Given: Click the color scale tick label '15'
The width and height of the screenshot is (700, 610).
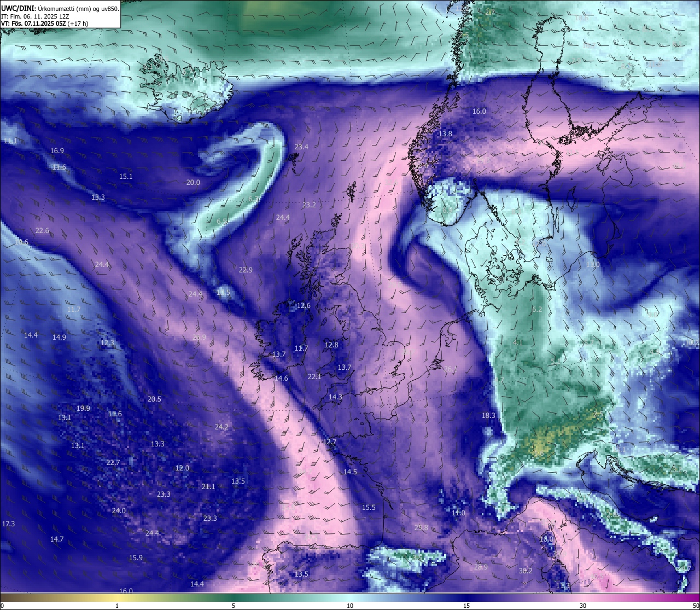Looking at the screenshot, I should click(466, 606).
